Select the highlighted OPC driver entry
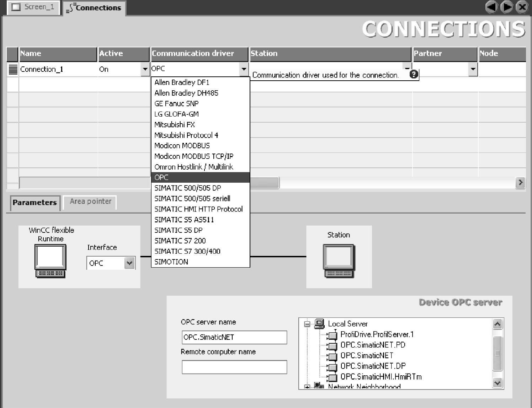 201,177
